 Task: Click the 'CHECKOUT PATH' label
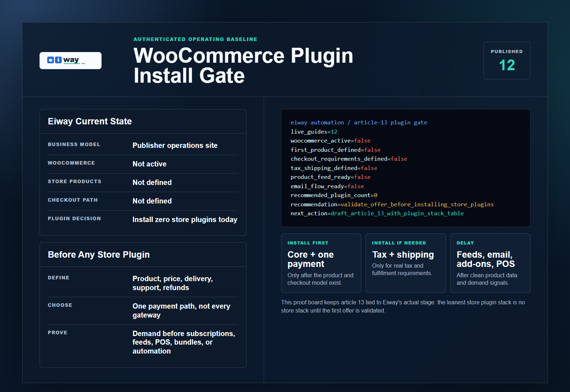point(73,200)
